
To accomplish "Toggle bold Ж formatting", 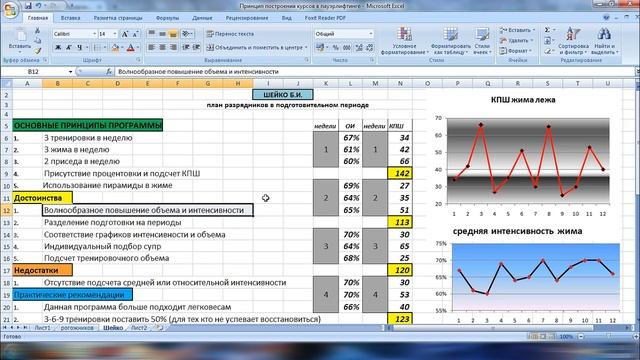I will pyautogui.click(x=58, y=48).
